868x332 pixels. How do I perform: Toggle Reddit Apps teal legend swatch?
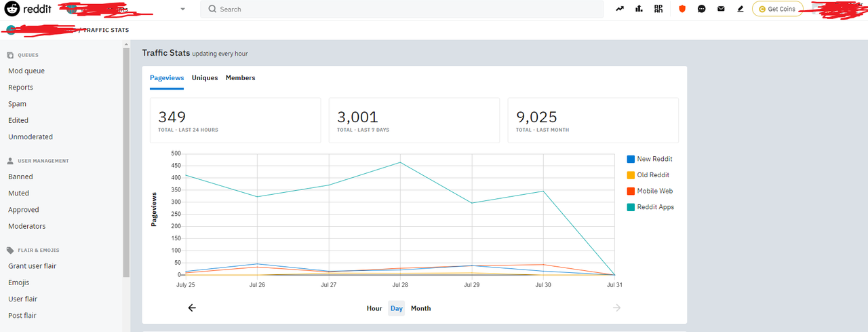coord(631,207)
